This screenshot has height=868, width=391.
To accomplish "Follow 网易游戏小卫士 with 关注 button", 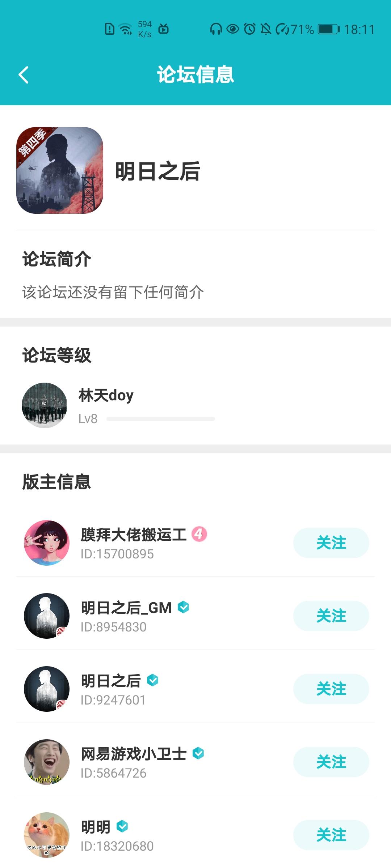I will [x=331, y=762].
